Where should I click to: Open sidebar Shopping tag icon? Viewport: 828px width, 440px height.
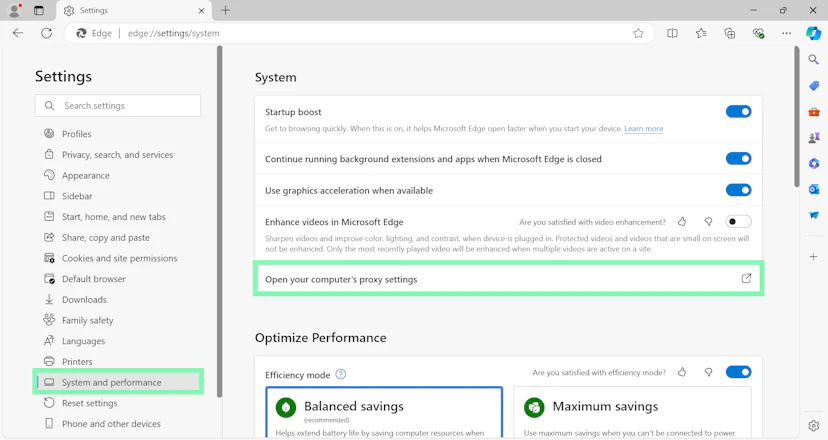point(814,86)
